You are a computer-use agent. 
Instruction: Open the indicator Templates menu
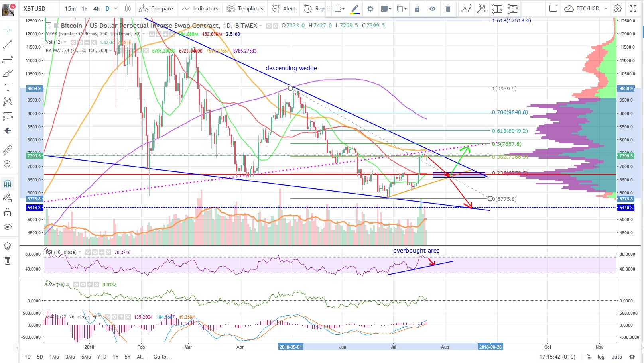coord(245,8)
